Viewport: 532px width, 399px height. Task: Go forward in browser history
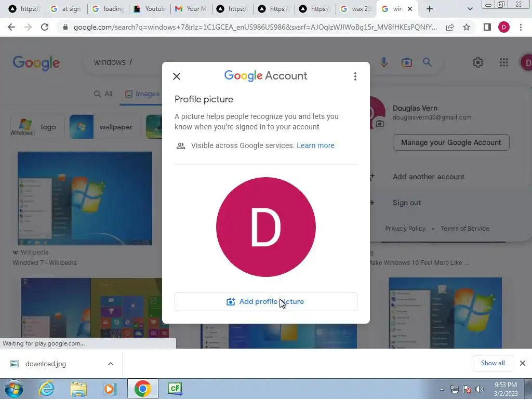coord(28,27)
